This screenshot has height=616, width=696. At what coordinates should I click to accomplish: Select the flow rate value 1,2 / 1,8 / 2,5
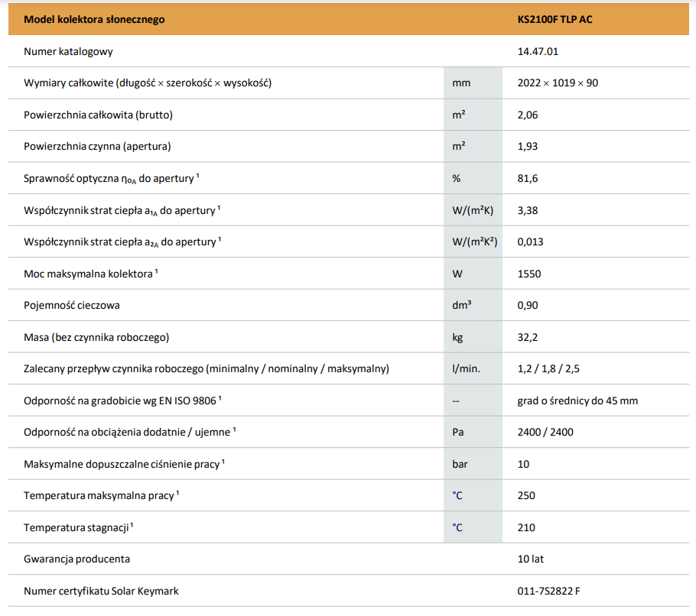[548, 369]
